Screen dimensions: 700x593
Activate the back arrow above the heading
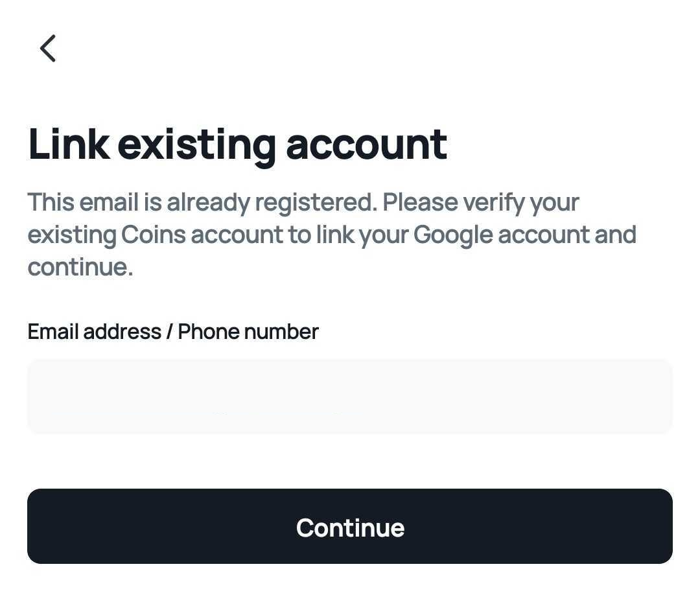click(47, 48)
